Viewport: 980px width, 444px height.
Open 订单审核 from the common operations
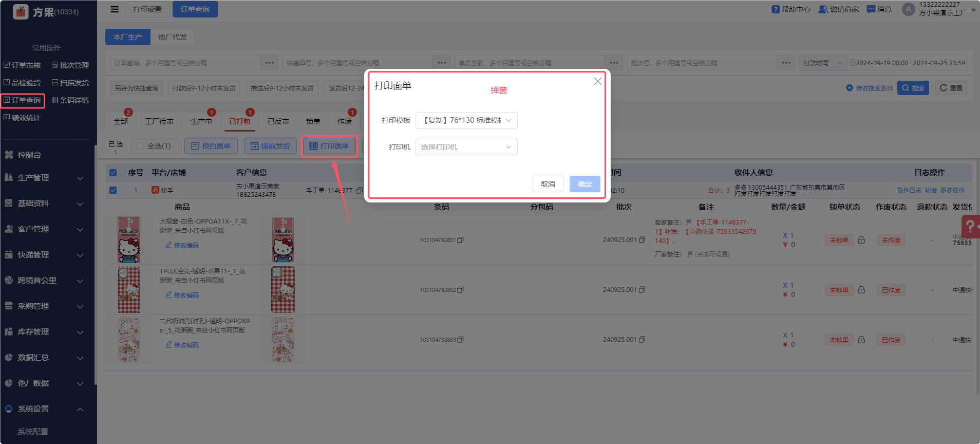pyautogui.click(x=22, y=65)
